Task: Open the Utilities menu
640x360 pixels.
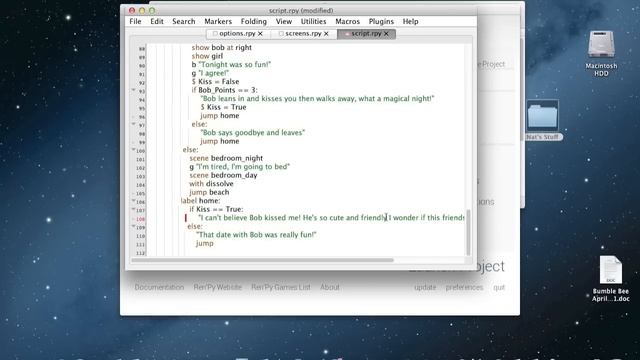Action: 313,21
